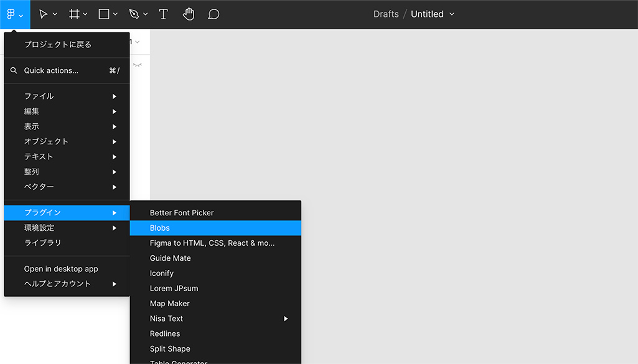Viewport: 638px width, 364px height.
Task: Run the Better Font Picker plugin
Action: [x=215, y=213]
